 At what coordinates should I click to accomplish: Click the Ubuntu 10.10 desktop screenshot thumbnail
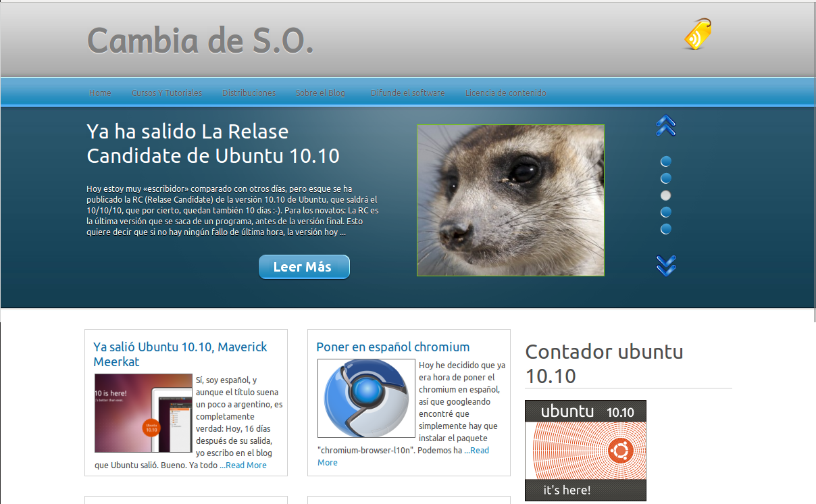click(x=143, y=413)
